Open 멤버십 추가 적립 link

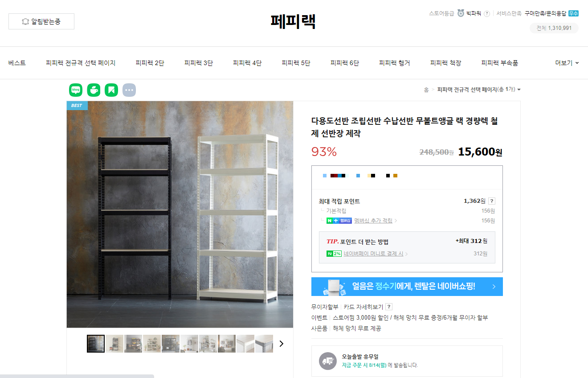click(x=373, y=221)
